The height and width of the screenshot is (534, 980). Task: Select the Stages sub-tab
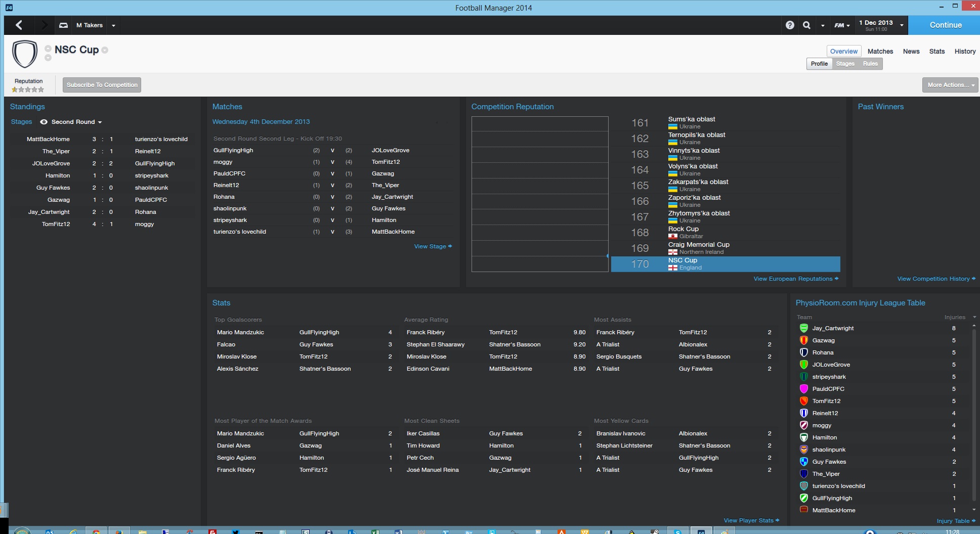[845, 64]
